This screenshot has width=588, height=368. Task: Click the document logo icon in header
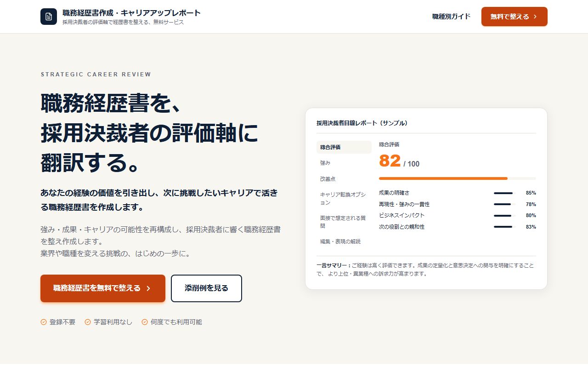49,17
